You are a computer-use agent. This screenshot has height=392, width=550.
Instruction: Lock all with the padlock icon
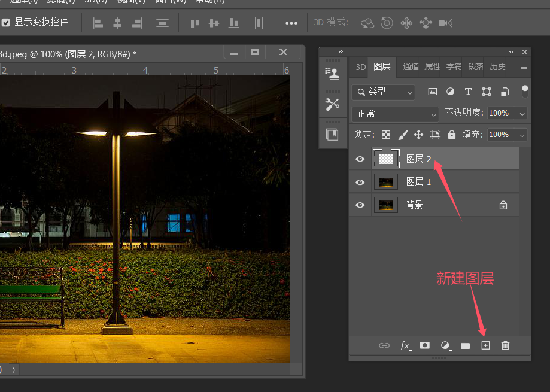[452, 134]
